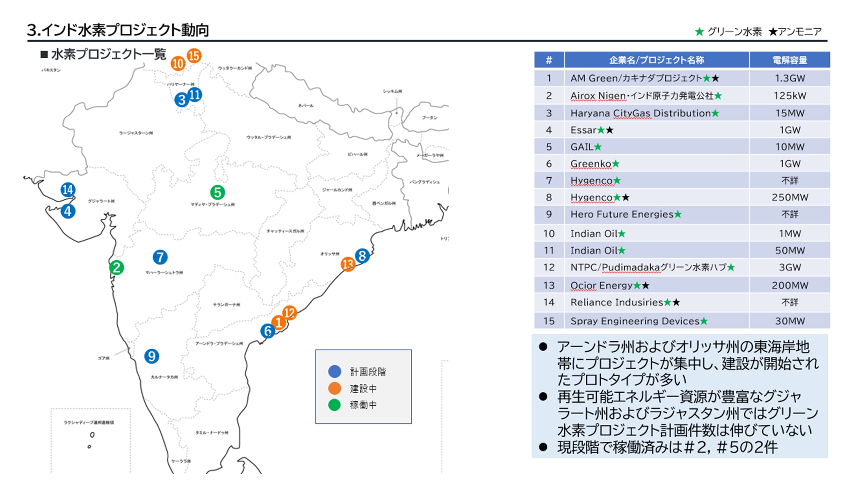Click the テランガーナ州 map label
Viewport: 868px width, 503px height.
pyautogui.click(x=227, y=304)
